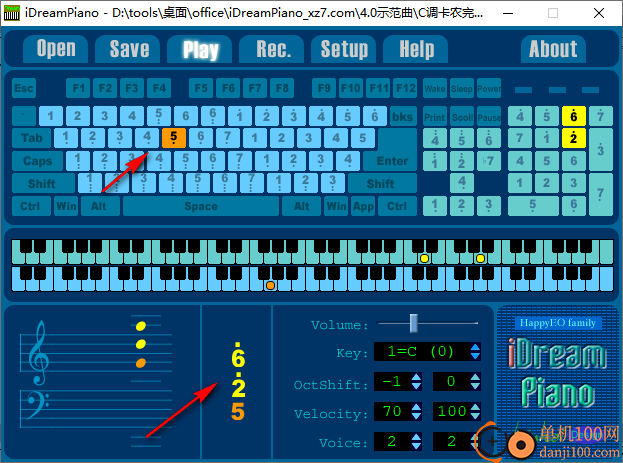Click the Power virtual key
623x463 pixels.
[x=489, y=88]
